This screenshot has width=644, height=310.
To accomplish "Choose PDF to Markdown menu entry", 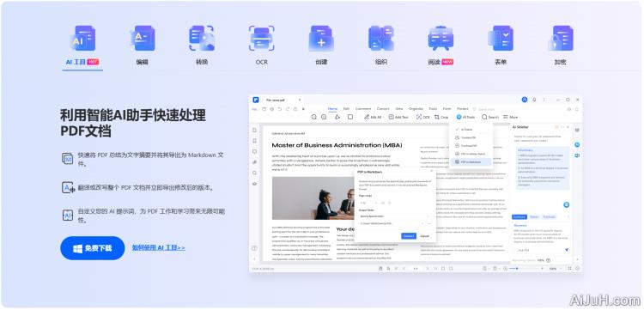I will 471,162.
